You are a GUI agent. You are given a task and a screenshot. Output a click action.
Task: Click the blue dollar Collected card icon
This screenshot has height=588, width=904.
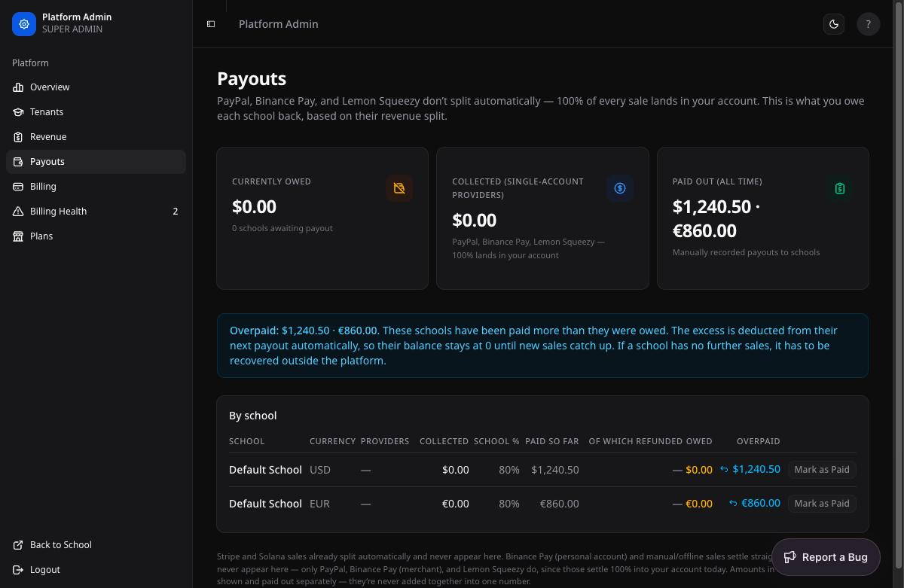(x=620, y=188)
